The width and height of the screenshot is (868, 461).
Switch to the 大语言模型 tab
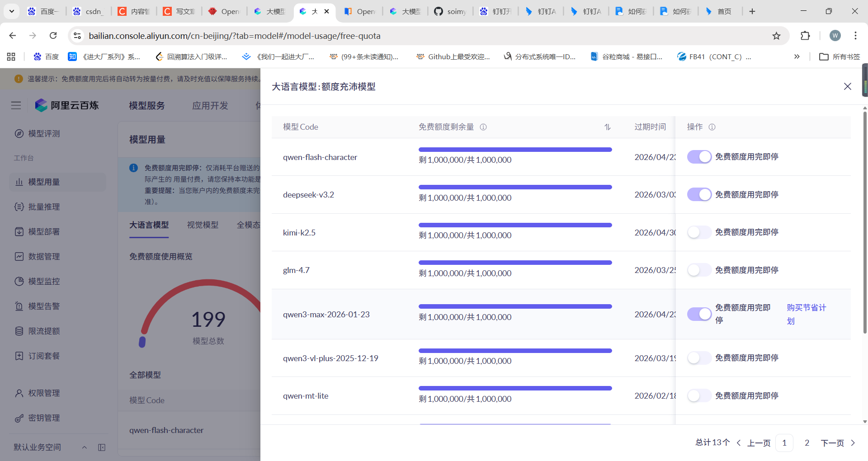tap(149, 225)
